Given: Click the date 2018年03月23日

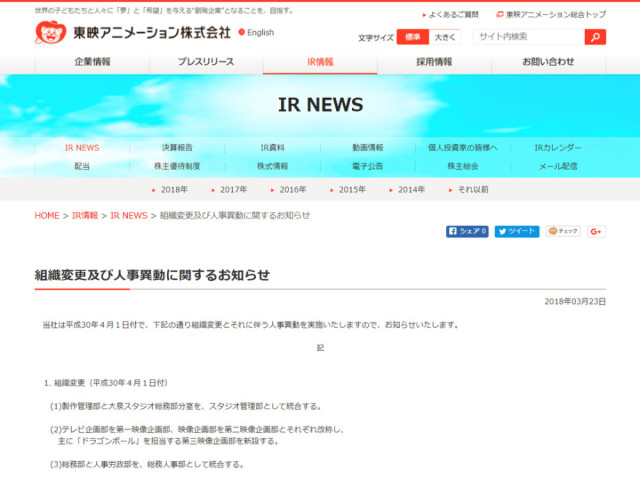Looking at the screenshot, I should click(575, 302).
